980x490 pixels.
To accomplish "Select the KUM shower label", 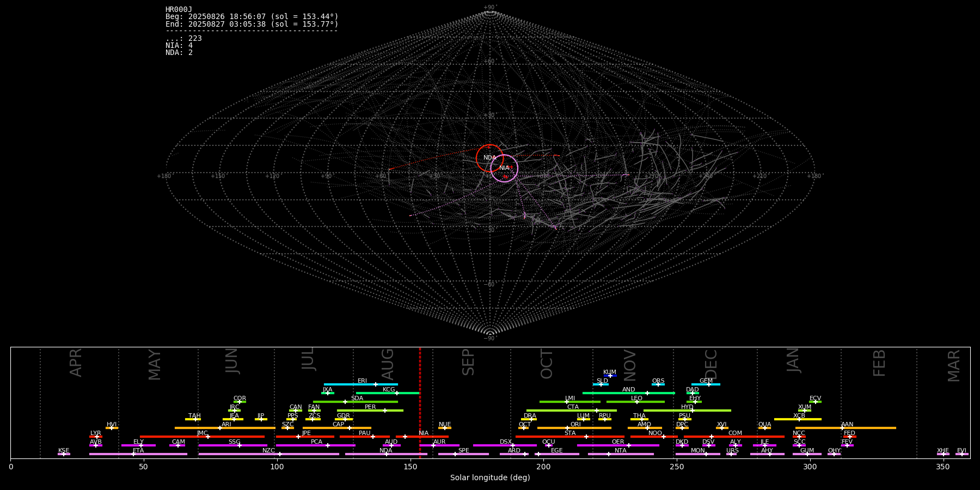I will click(x=610, y=372).
